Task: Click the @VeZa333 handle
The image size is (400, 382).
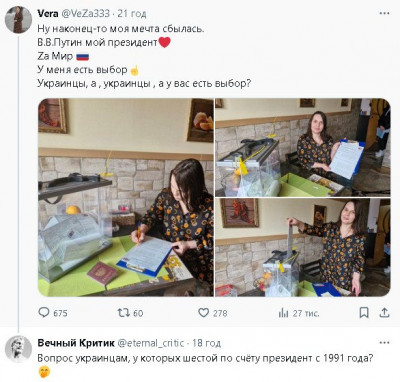Action: pyautogui.click(x=85, y=13)
